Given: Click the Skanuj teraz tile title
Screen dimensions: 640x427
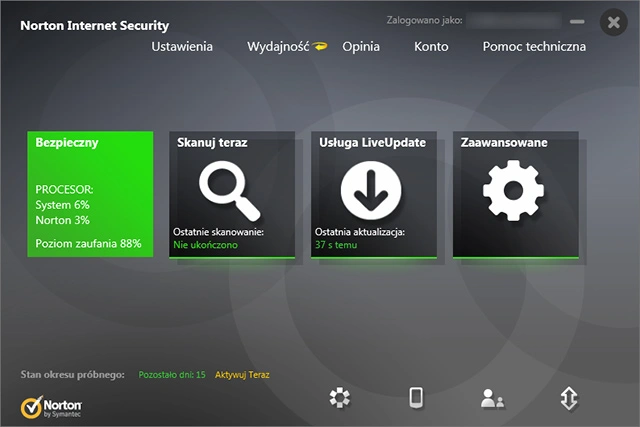Looking at the screenshot, I should click(x=212, y=142).
